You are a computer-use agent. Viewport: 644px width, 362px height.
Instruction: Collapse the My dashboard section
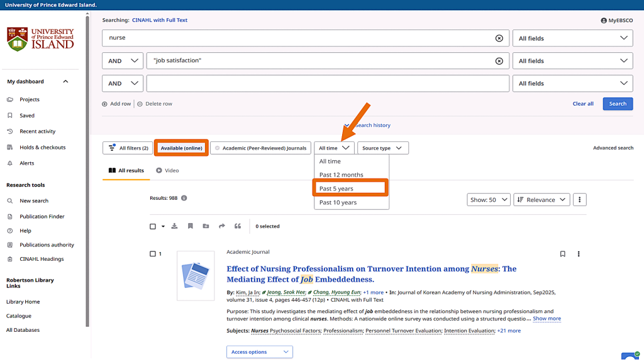click(65, 82)
